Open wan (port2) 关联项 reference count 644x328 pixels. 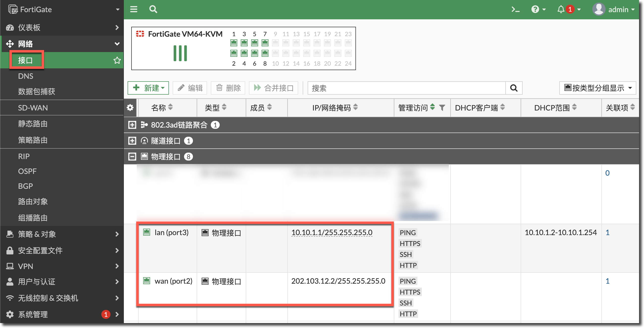click(x=608, y=281)
